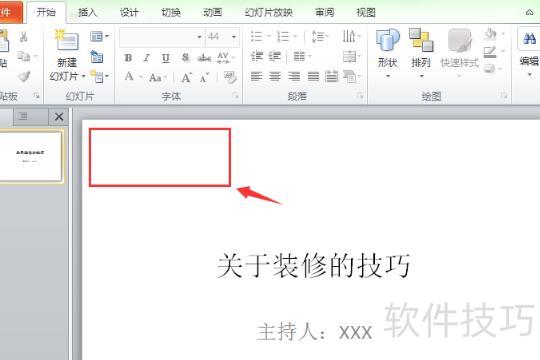Image resolution: width=540 pixels, height=360 pixels.
Task: Toggle text Shadow (S) formatting
Action: 185,58
